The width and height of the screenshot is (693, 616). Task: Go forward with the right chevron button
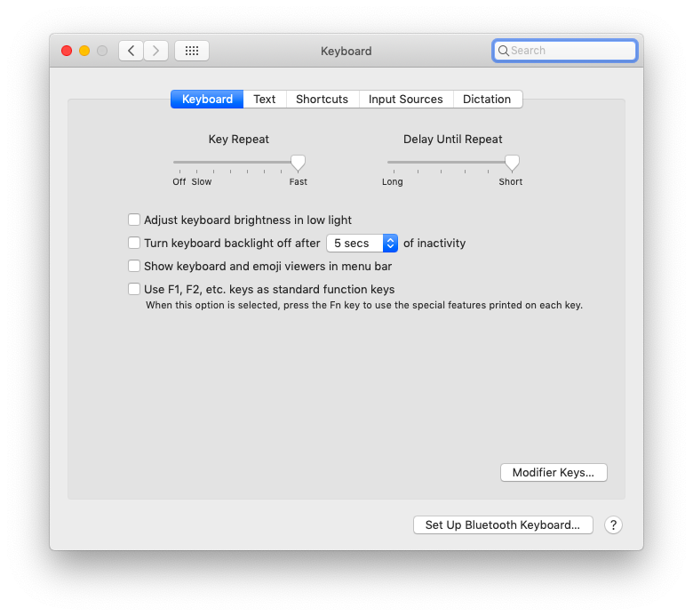[155, 51]
